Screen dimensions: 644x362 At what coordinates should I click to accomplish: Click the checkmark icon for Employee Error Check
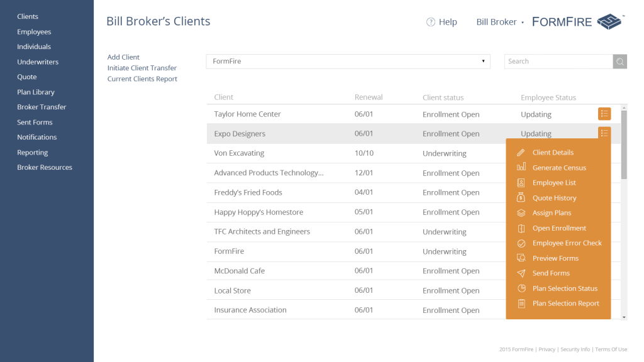point(521,243)
